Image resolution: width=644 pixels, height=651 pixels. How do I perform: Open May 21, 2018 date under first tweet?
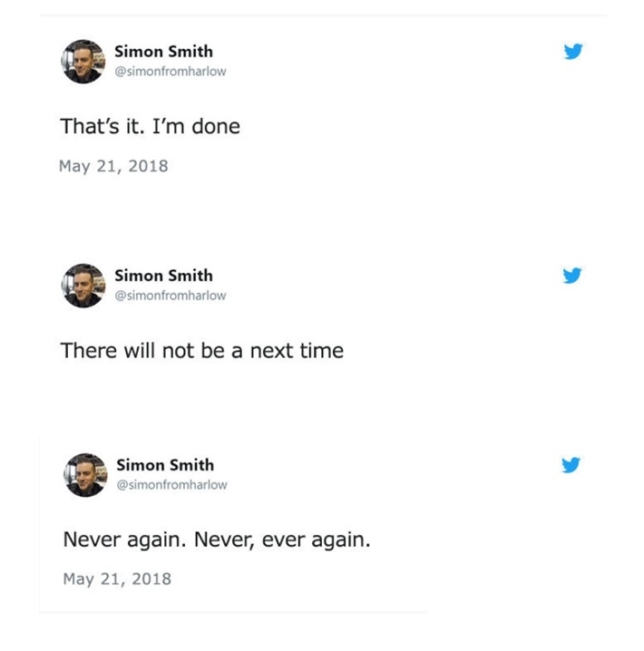click(113, 166)
